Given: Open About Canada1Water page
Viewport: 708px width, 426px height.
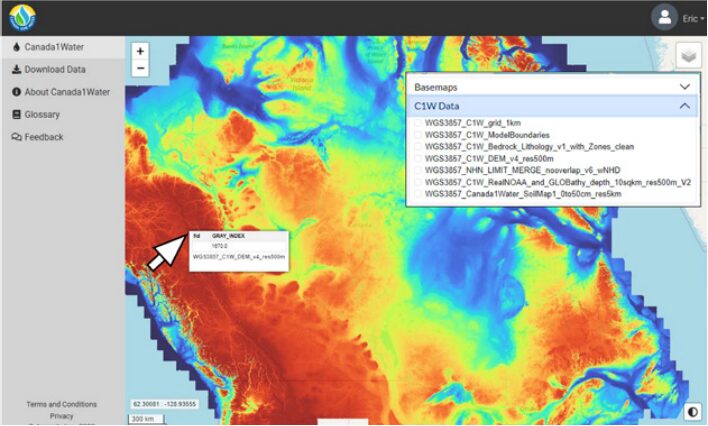Looking at the screenshot, I should pos(63,92).
